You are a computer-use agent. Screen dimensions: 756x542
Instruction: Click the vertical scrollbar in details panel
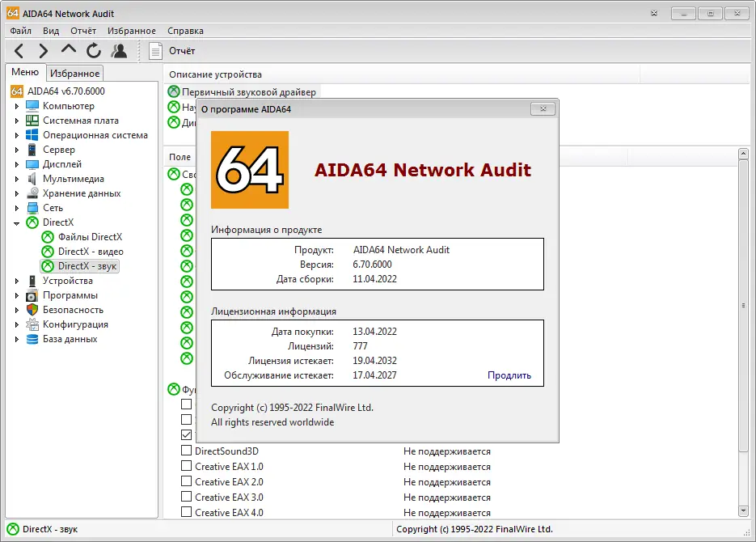point(743,306)
